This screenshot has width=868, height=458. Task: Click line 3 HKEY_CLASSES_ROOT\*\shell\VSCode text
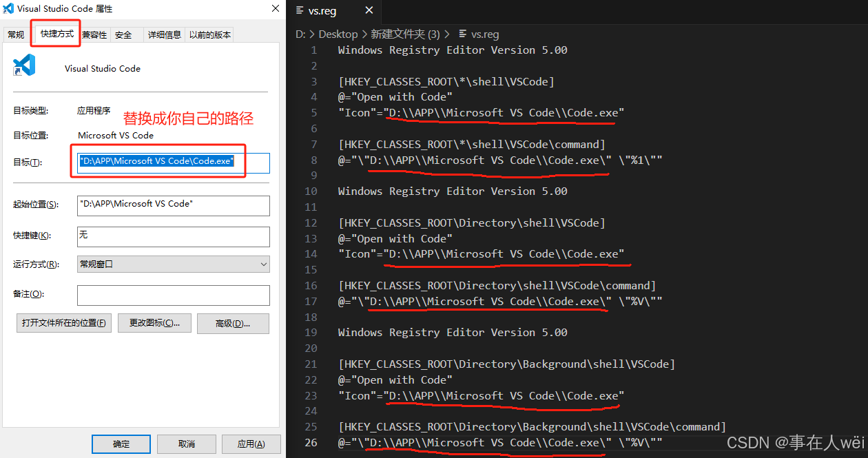[x=446, y=82]
